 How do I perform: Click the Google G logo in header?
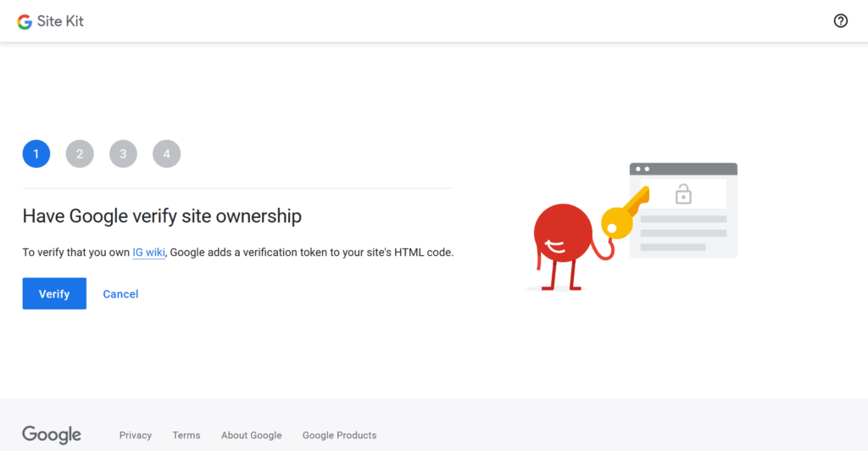(25, 21)
